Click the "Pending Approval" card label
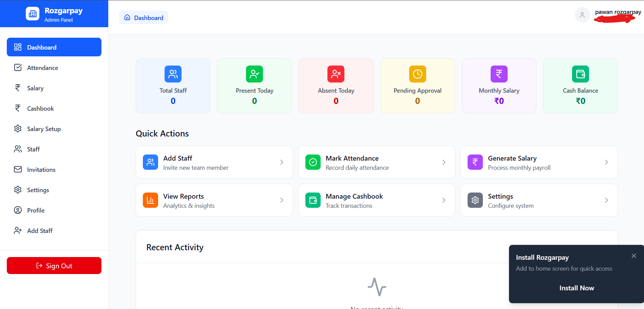 point(418,91)
